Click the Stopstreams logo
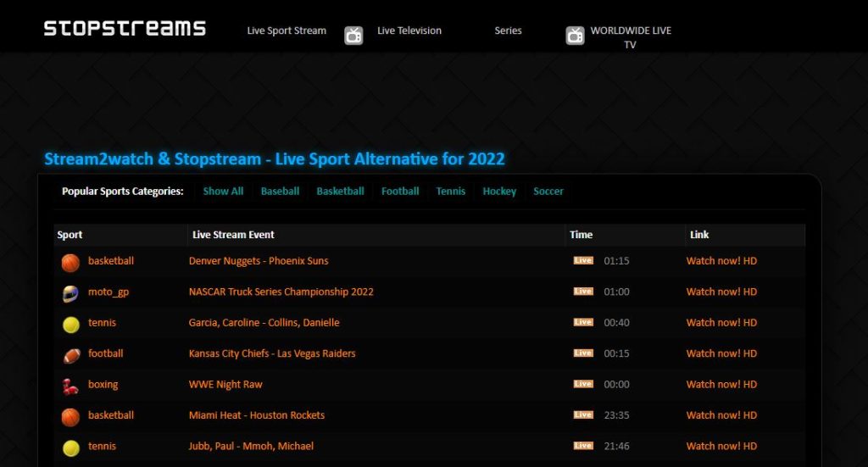Viewport: 868px width, 467px height. click(125, 28)
